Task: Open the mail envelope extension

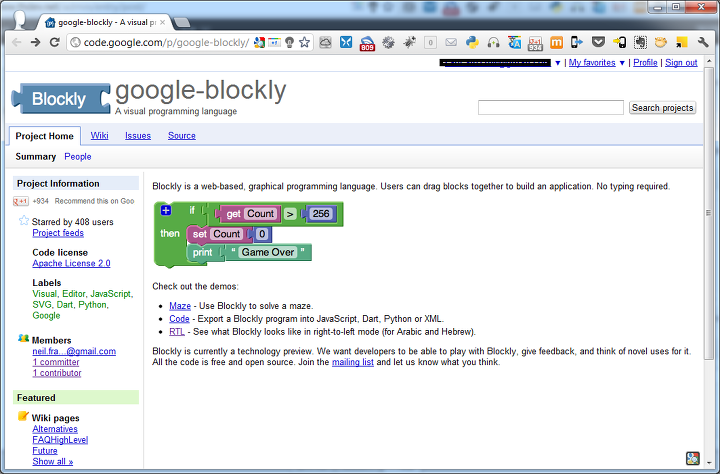Action: [x=451, y=43]
